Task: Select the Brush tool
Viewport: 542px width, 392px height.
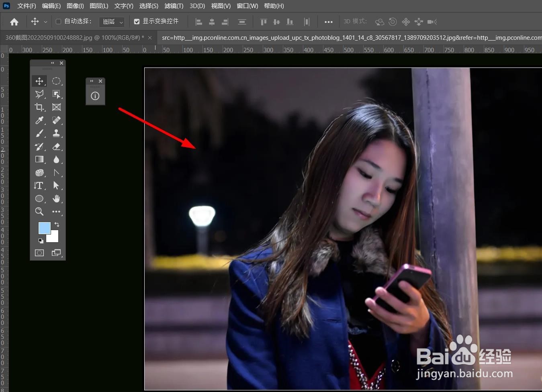Action: click(39, 133)
